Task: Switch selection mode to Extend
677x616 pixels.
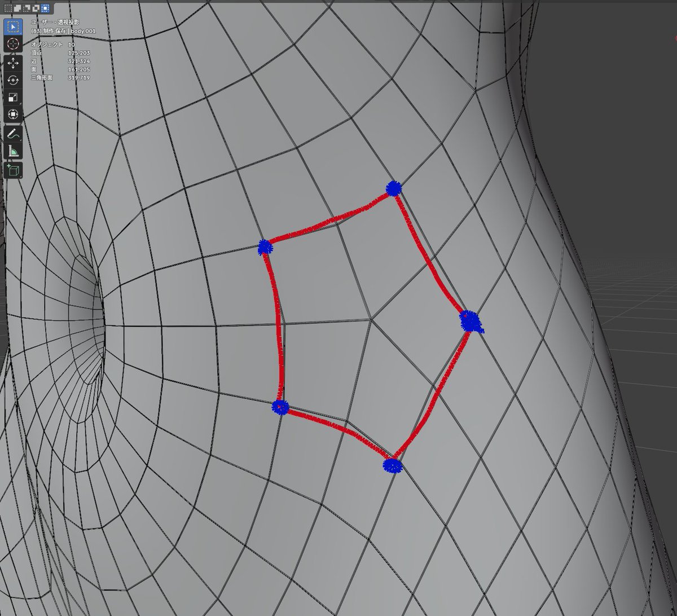Action: [17, 8]
